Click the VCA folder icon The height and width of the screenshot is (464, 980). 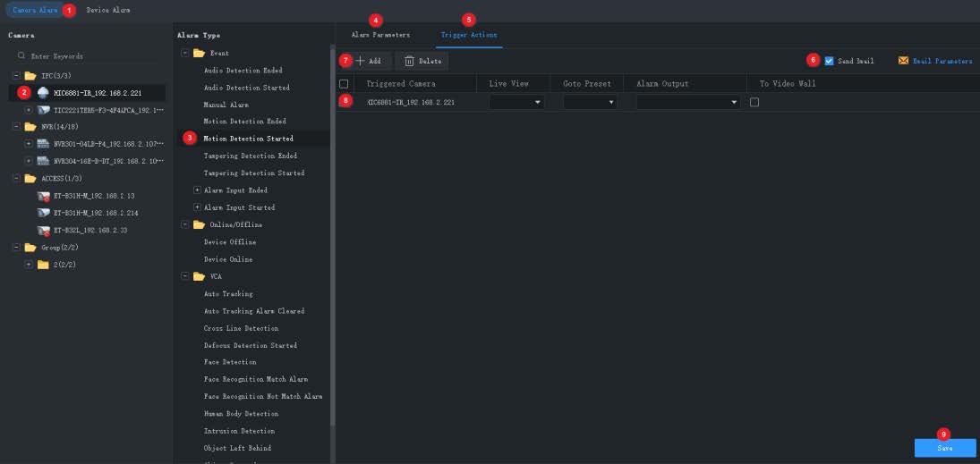(x=199, y=276)
